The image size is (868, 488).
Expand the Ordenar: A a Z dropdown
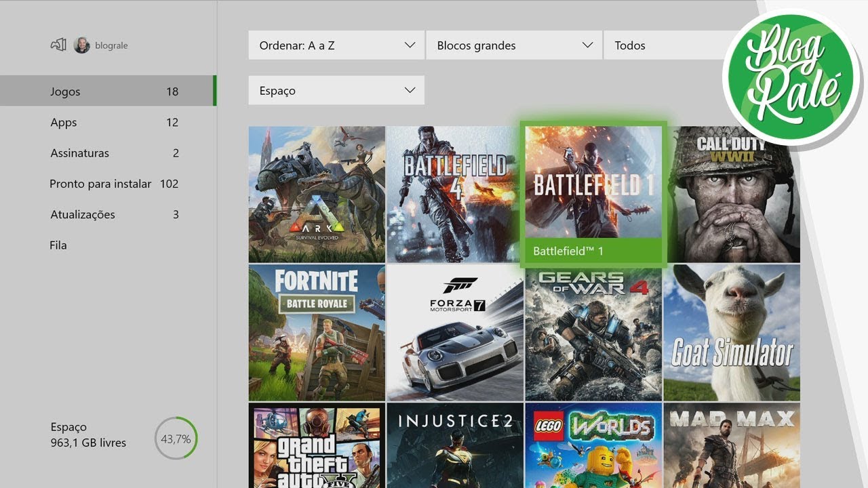point(336,45)
